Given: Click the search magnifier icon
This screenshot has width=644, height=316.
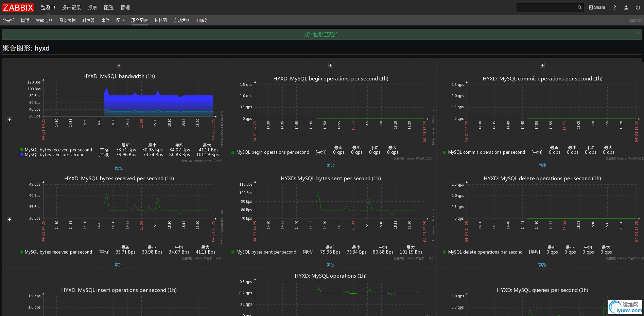Looking at the screenshot, I should tap(579, 7).
